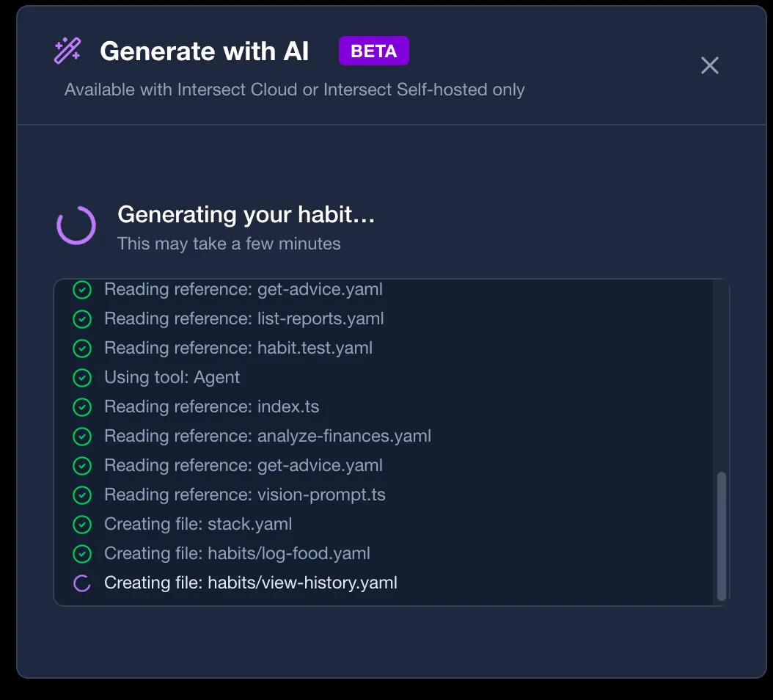
Task: Click the magic wand Generate with AI icon
Action: point(67,50)
